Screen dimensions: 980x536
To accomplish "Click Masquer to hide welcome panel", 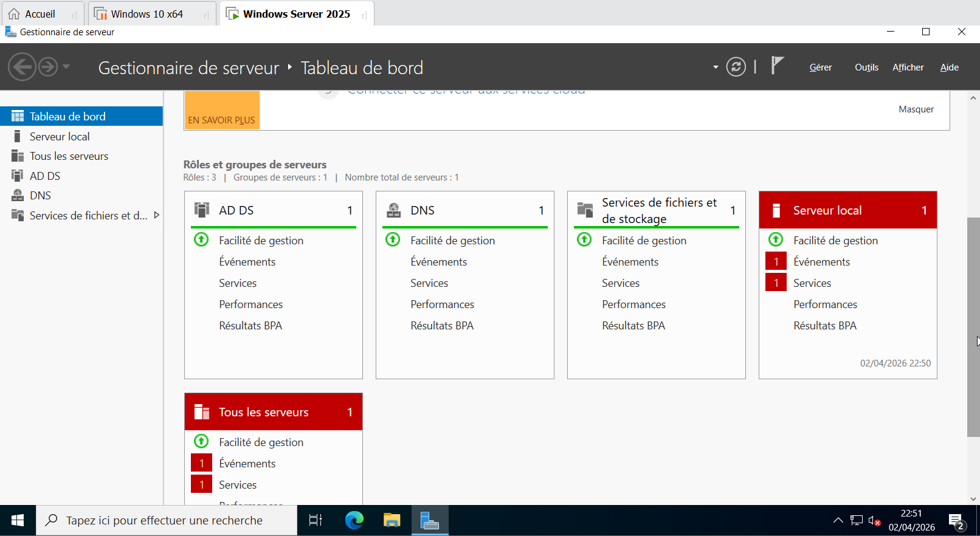I will click(x=916, y=109).
